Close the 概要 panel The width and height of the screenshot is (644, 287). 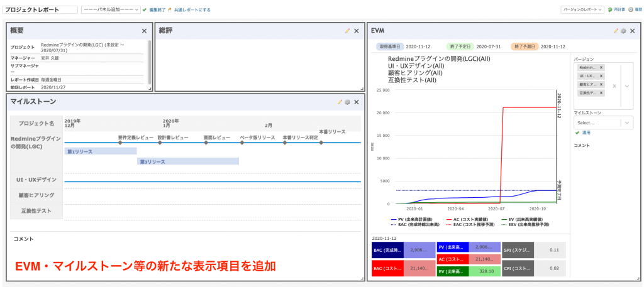(x=144, y=31)
